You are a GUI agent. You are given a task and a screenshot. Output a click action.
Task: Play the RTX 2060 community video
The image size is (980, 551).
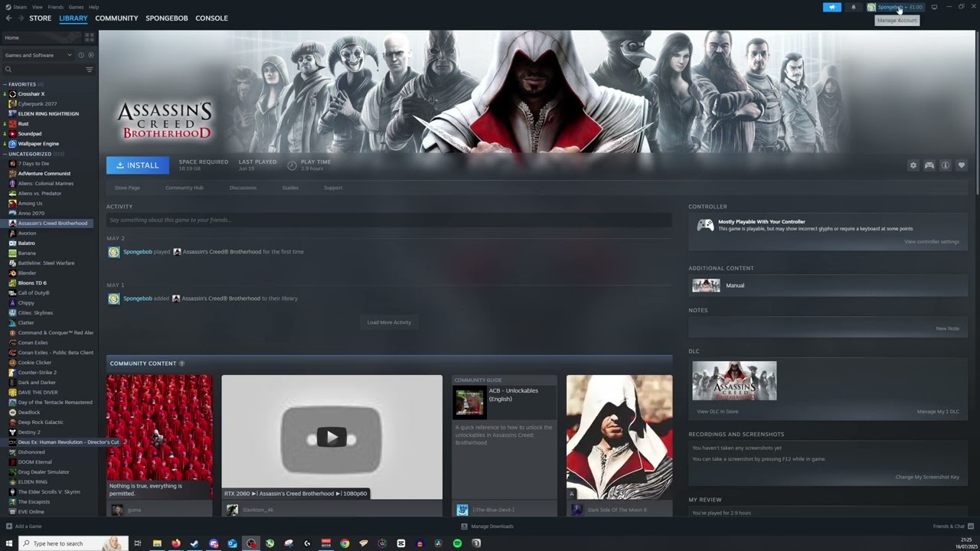332,437
